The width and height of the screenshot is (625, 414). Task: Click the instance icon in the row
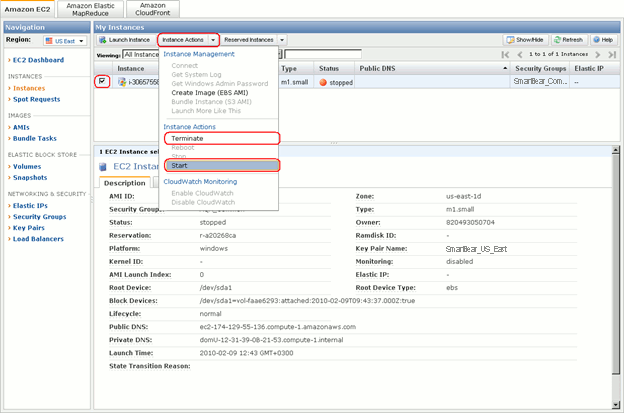(122, 82)
